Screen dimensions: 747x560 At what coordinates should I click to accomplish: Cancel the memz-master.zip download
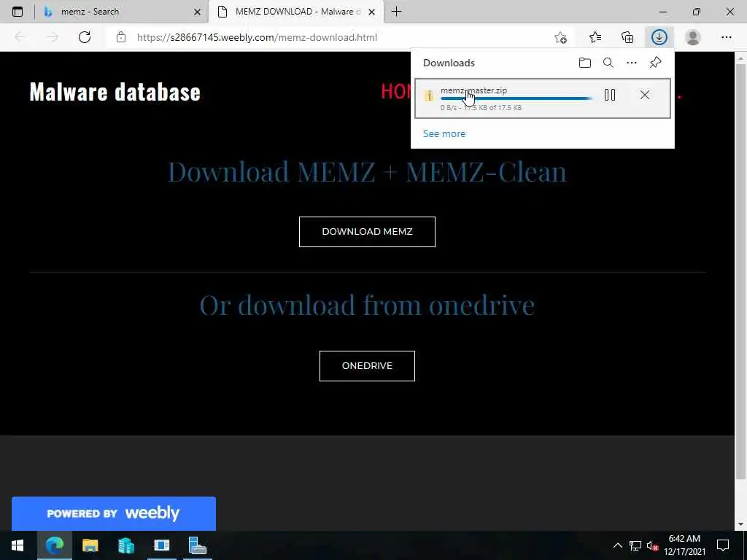pos(645,95)
